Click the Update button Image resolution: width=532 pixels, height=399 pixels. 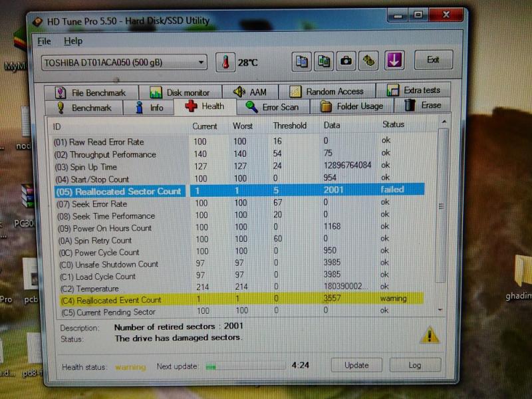click(356, 365)
